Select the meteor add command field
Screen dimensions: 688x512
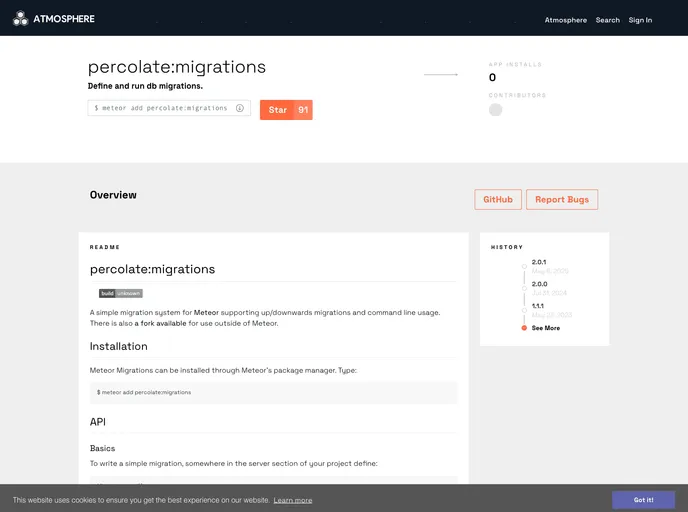(169, 108)
